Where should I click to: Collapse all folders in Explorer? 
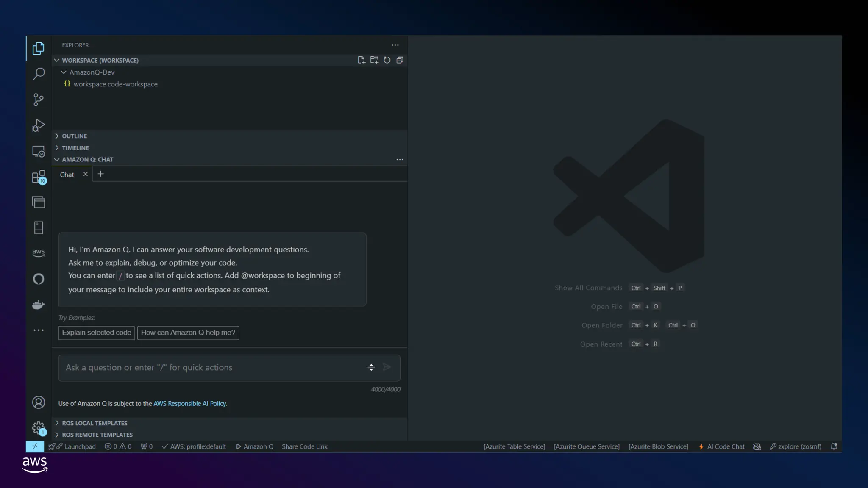[x=400, y=60]
